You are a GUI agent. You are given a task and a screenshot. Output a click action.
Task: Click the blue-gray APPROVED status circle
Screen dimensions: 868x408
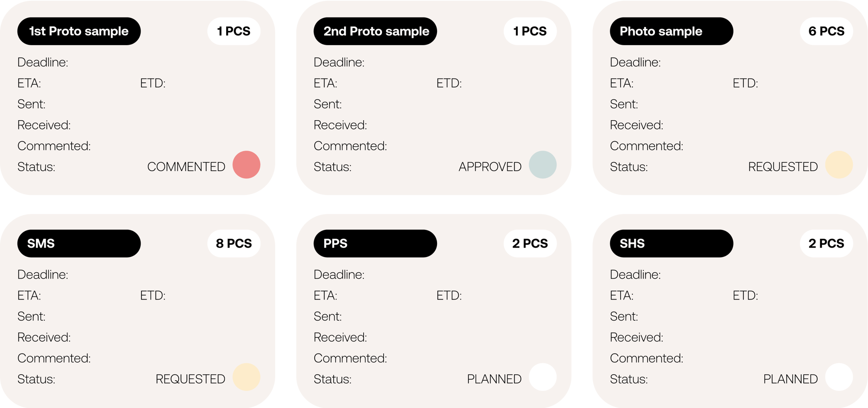click(x=542, y=165)
